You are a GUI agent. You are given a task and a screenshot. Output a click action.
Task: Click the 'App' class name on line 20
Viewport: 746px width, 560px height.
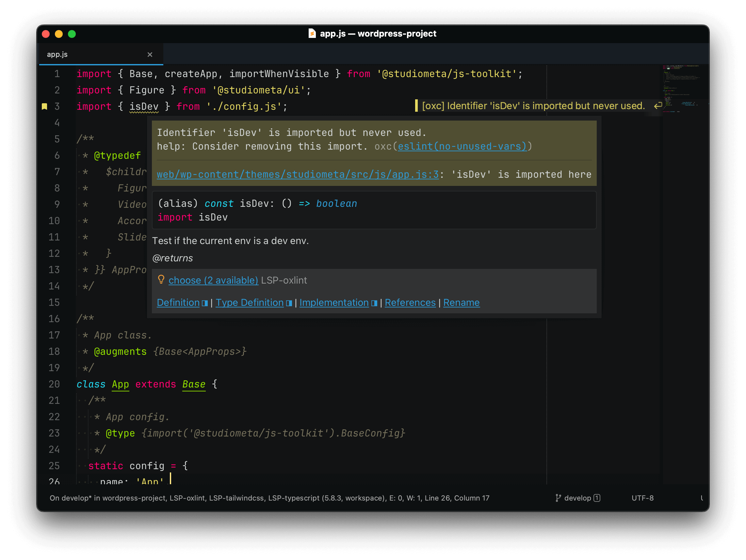pyautogui.click(x=121, y=384)
